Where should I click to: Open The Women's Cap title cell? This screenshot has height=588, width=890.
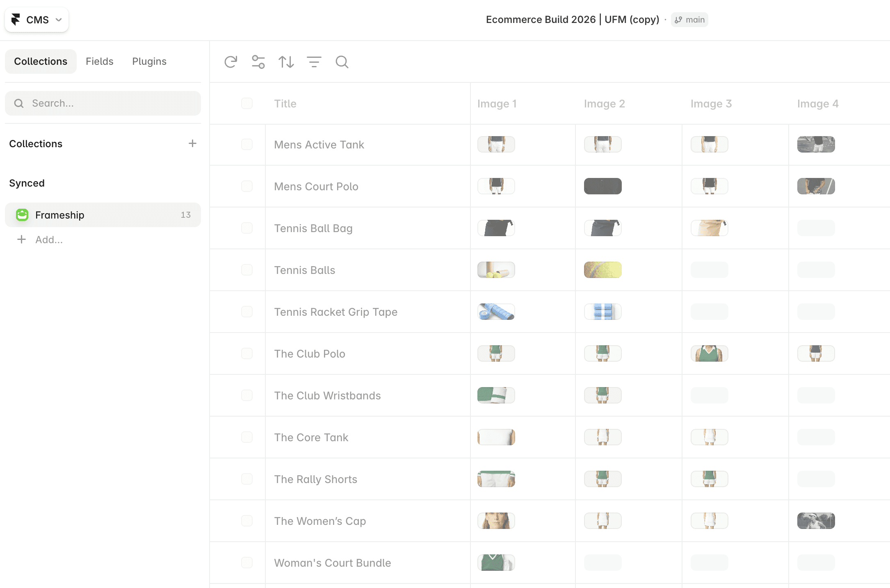[x=368, y=521]
